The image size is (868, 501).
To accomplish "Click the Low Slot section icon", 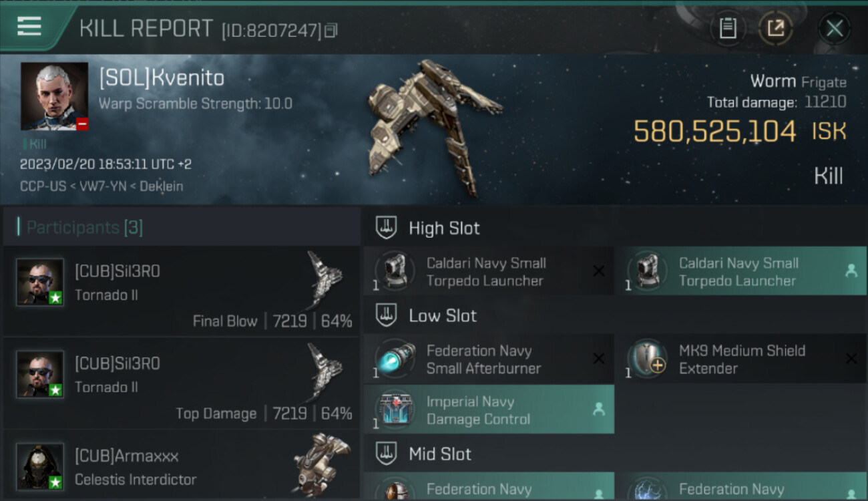I will (386, 315).
